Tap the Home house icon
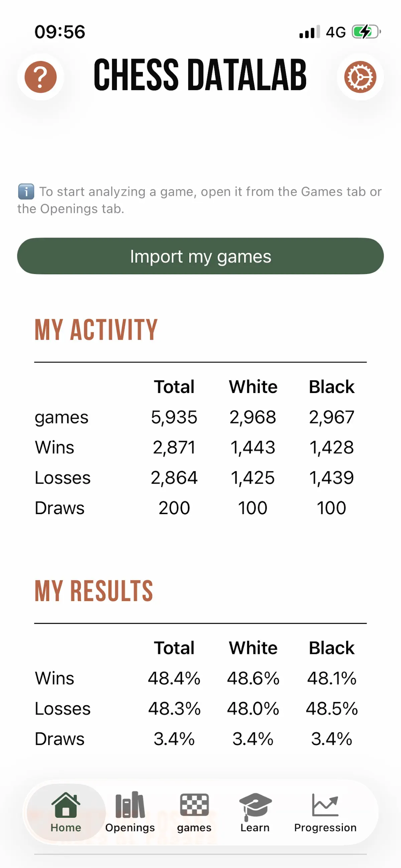 [x=66, y=804]
